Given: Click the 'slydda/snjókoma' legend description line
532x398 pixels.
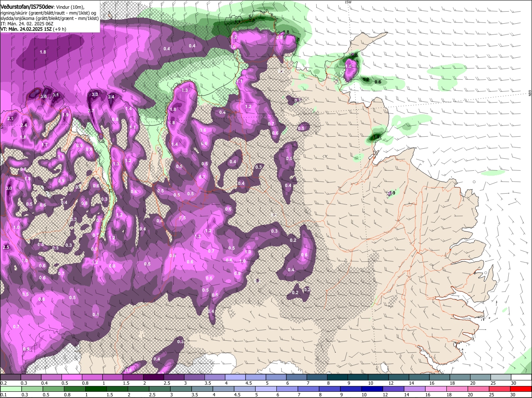Looking at the screenshot, I should click(x=49, y=18).
